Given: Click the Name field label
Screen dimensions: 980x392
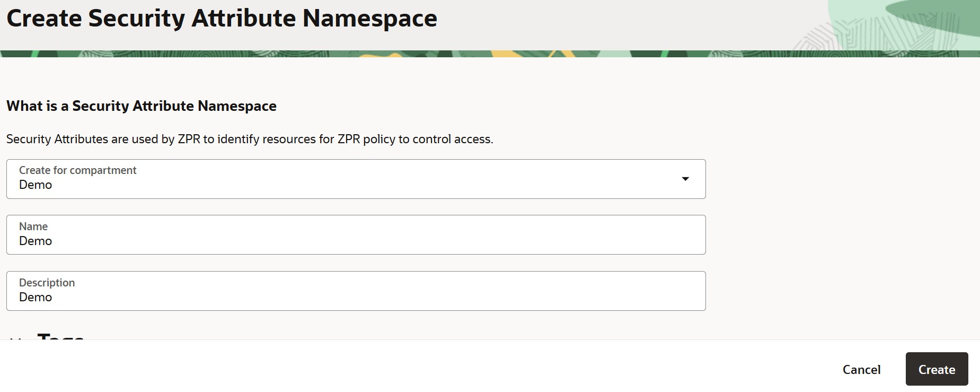Looking at the screenshot, I should [33, 227].
